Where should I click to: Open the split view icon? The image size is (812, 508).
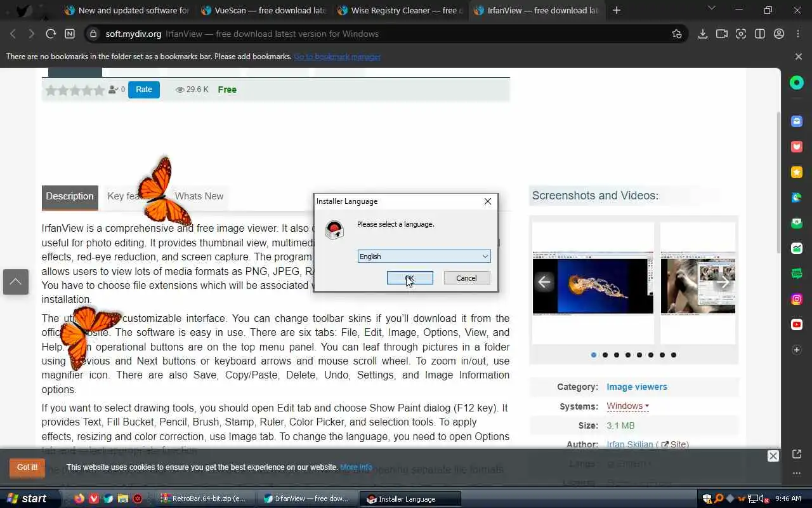coord(760,34)
